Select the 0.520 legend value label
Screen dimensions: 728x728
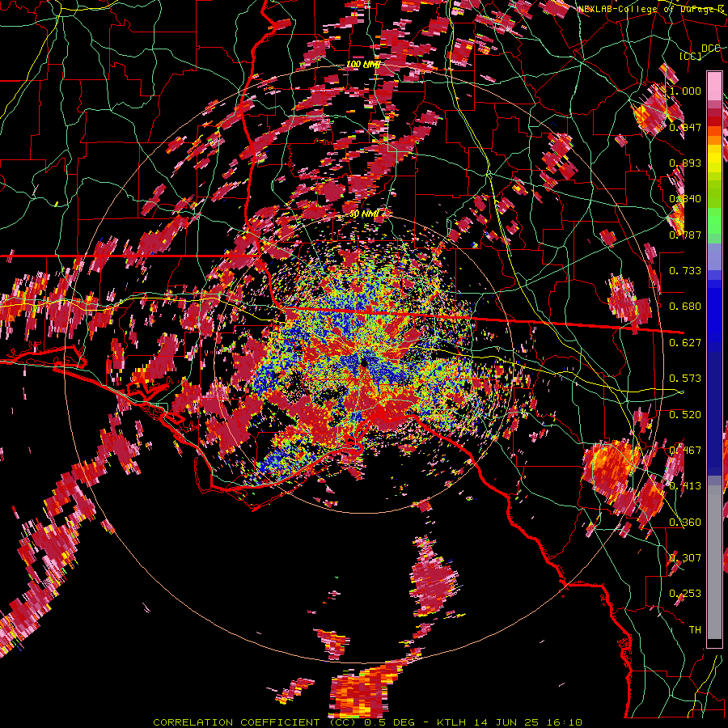tap(685, 415)
